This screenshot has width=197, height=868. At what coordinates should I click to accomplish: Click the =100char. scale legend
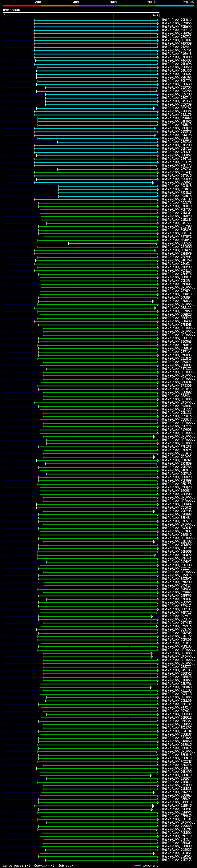146,866
